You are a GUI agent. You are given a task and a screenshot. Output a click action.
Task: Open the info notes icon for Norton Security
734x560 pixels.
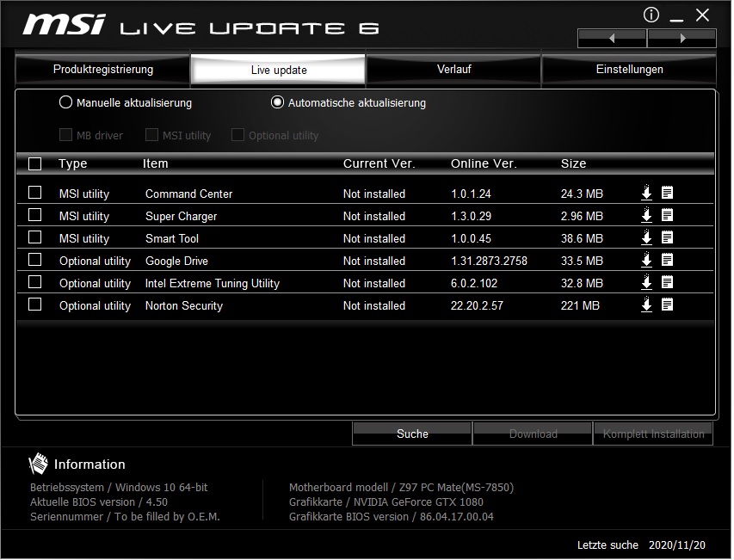669,305
